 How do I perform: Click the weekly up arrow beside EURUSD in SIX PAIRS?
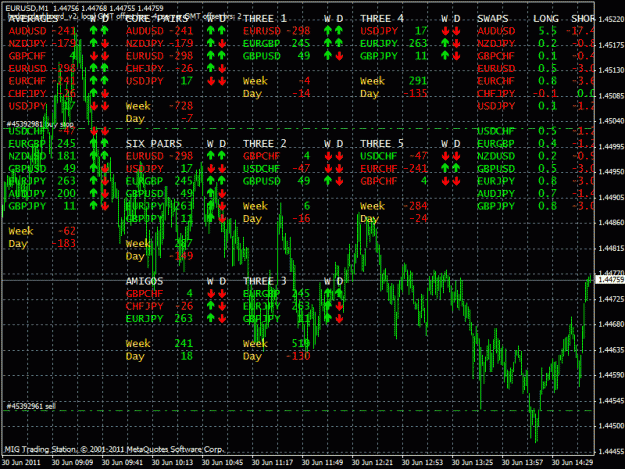click(210, 156)
